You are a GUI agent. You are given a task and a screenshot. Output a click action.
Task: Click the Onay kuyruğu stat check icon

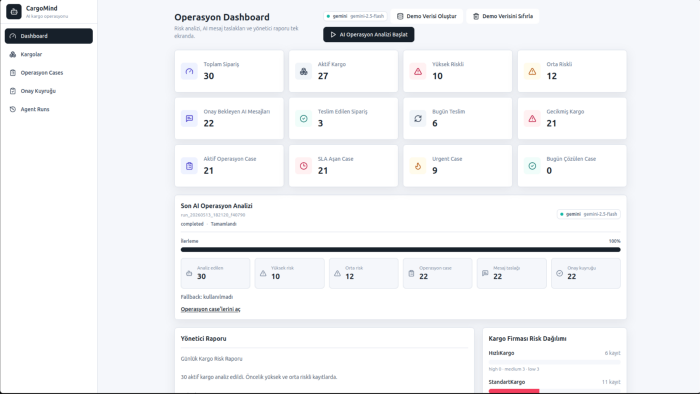point(559,273)
